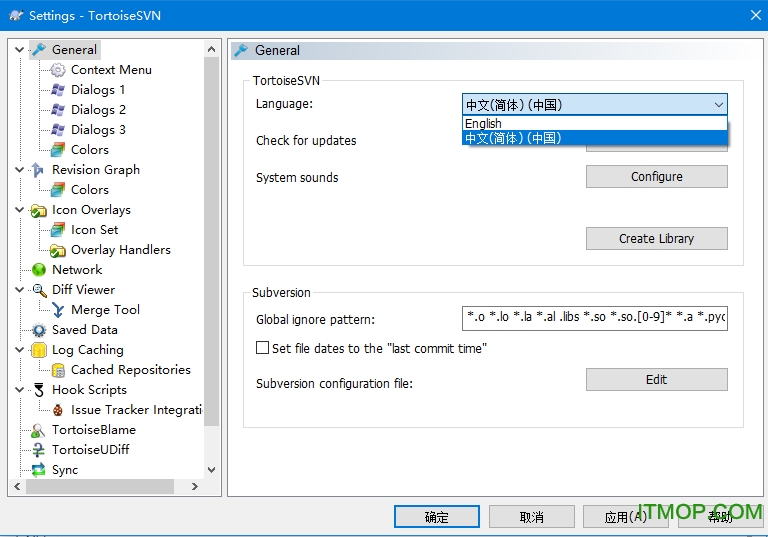Click the Log Caching icon
Image resolution: width=768 pixels, height=537 pixels.
[x=39, y=350]
